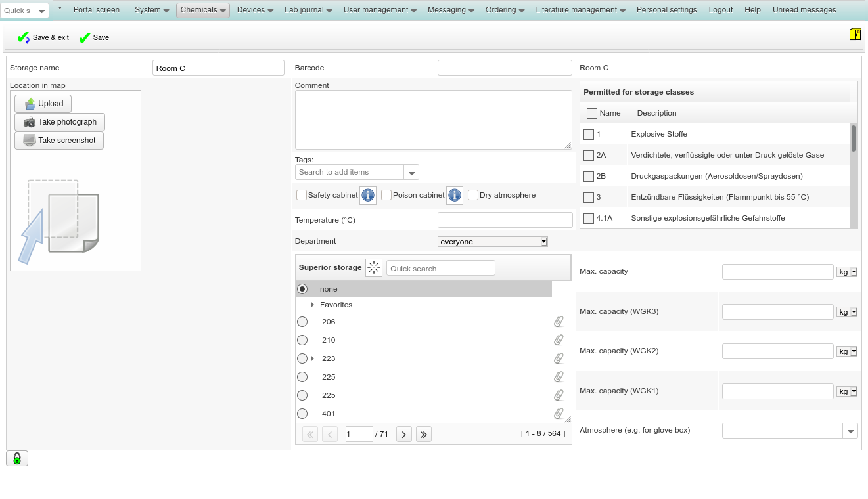Screen dimensions: 868x499
Task: Enable the Safety cabinet checkbox
Action: coord(302,195)
